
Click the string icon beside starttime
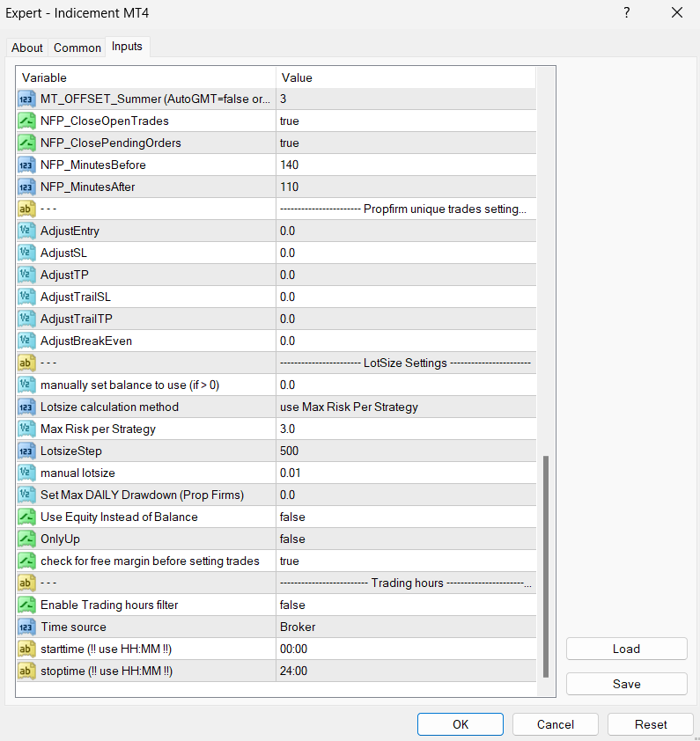(26, 649)
